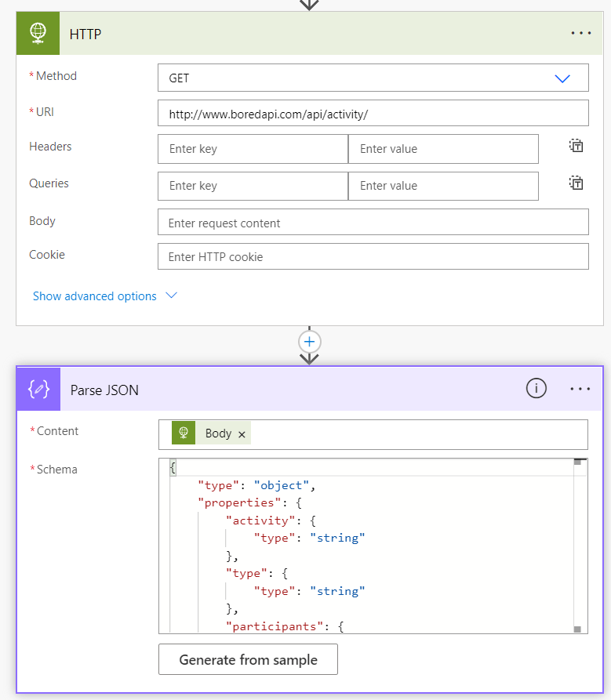Viewport: 611px width, 700px height.
Task: Open the HTTP action ellipsis menu
Action: 580,33
